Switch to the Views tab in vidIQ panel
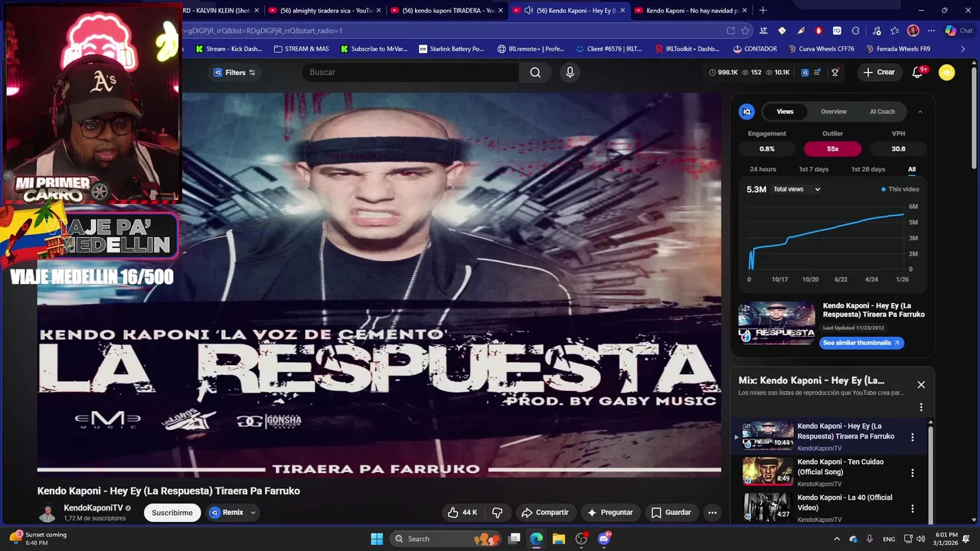980x551 pixels. coord(785,112)
